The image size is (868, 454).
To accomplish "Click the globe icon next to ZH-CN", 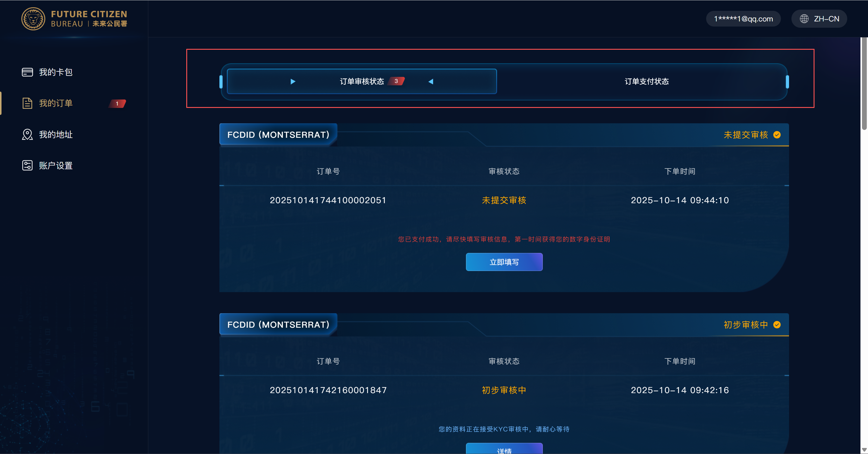I will (x=804, y=19).
